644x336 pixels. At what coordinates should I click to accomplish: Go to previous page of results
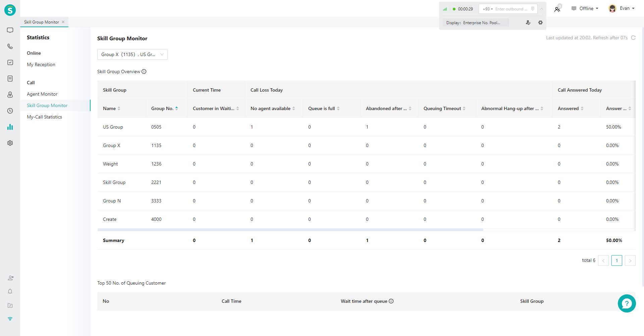[603, 260]
